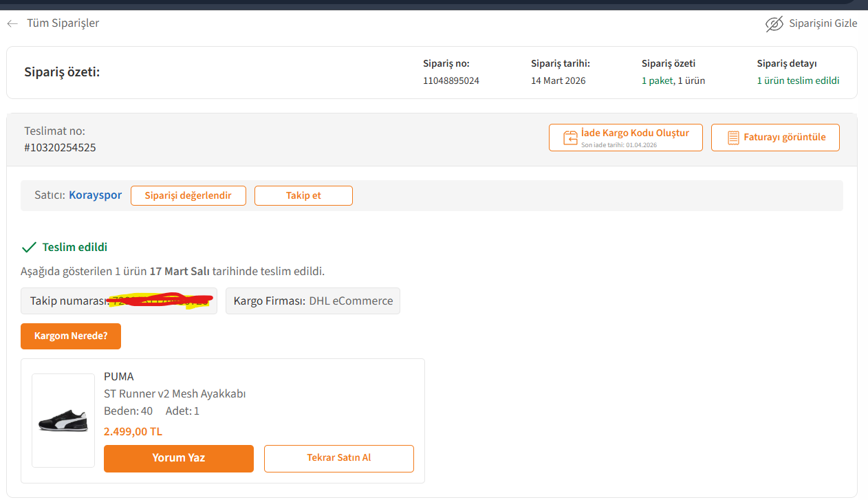Screen dimensions: 868x500
Task: Open the PUMA shoe thumbnail
Action: tap(63, 420)
